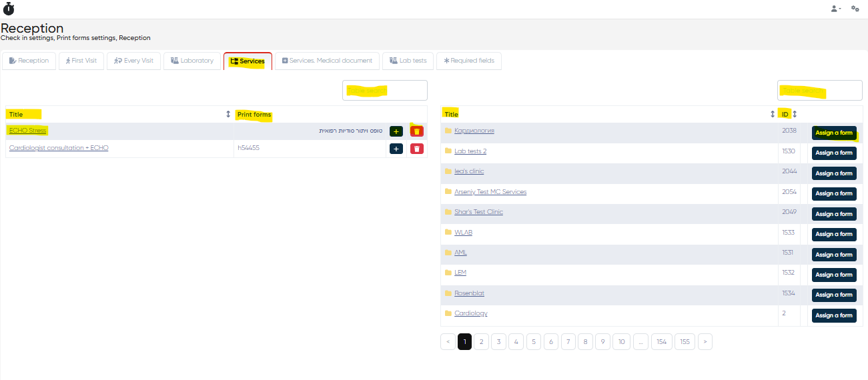
Task: Assign a form to WLAB
Action: click(833, 234)
